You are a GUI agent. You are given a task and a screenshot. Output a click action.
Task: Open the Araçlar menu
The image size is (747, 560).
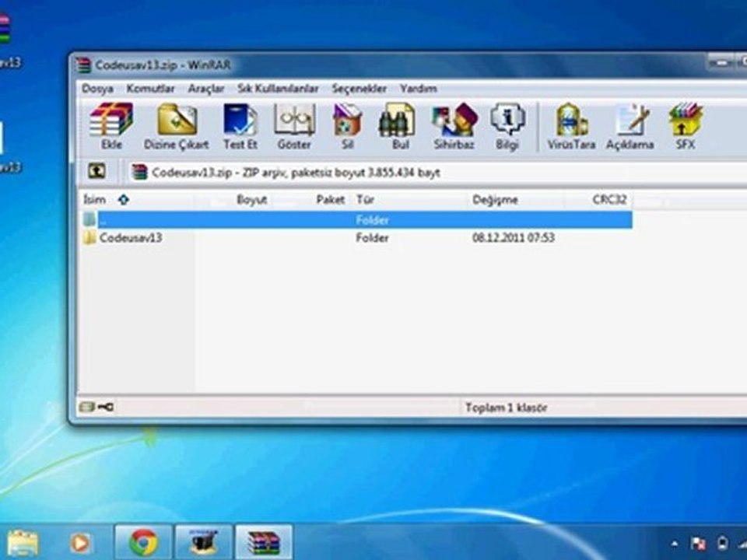205,89
